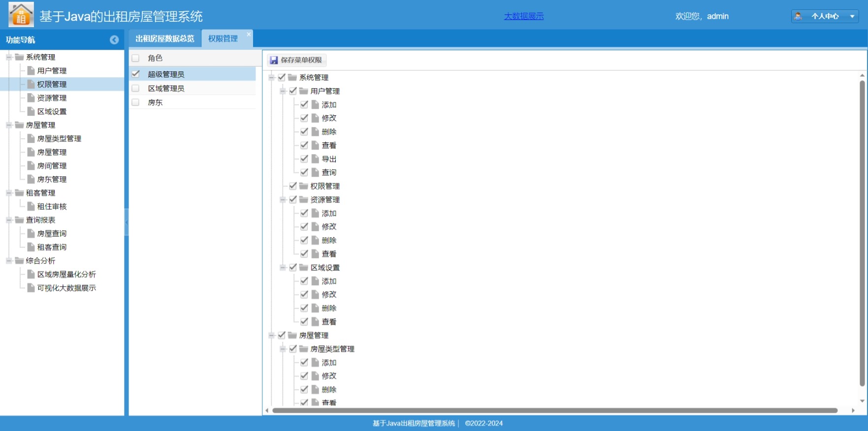Click the file icon next to 用户管理 in navigation
Viewport: 868px width, 431px height.
click(x=31, y=70)
